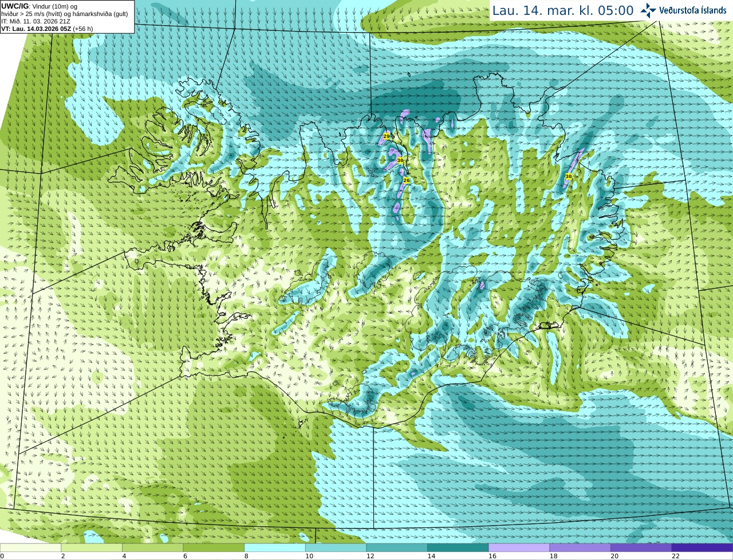
Task: Pick the 18–20 m/s purple legend swatch
Action: coord(580,548)
